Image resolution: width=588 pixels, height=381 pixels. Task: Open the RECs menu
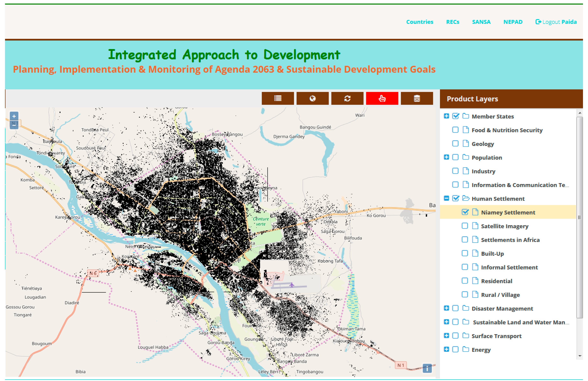click(453, 22)
